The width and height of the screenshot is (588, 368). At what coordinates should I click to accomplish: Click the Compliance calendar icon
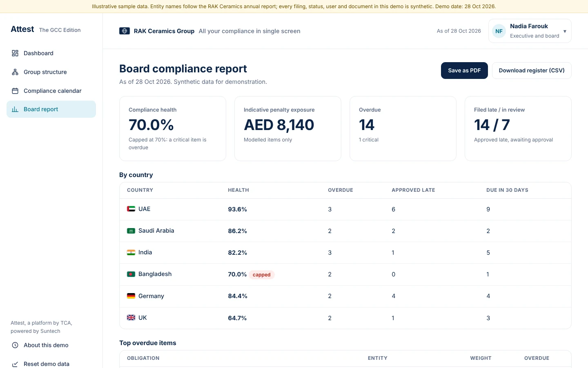[15, 91]
